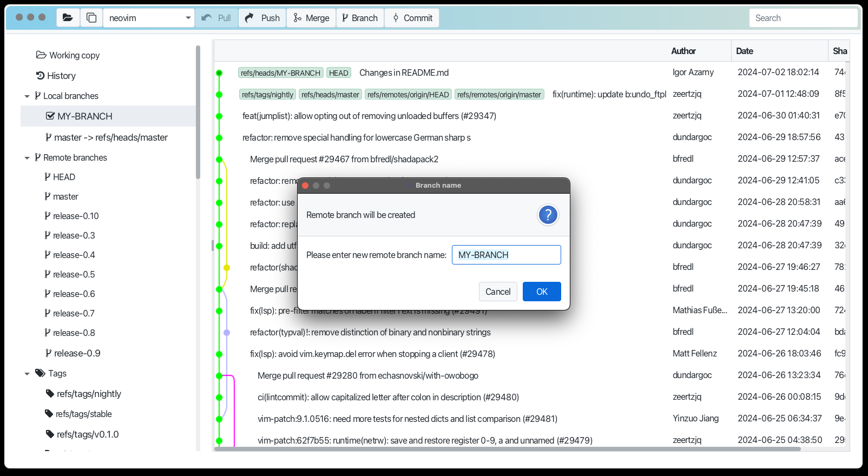The image size is (868, 476).
Task: Select tag refs/tags/stable
Action: [x=78, y=414]
